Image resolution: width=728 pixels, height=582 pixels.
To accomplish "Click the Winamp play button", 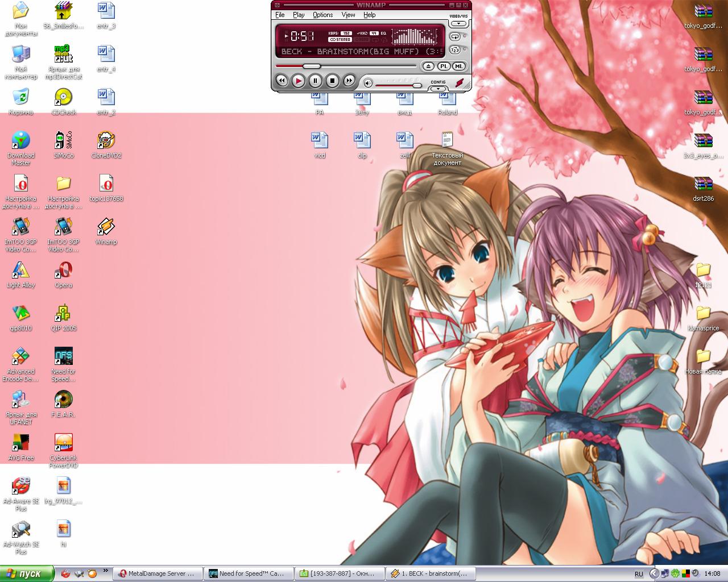I will coord(298,81).
